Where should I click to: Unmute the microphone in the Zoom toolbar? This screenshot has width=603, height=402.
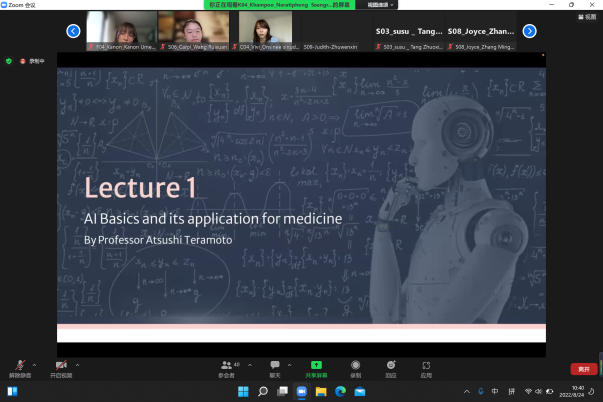pos(20,367)
